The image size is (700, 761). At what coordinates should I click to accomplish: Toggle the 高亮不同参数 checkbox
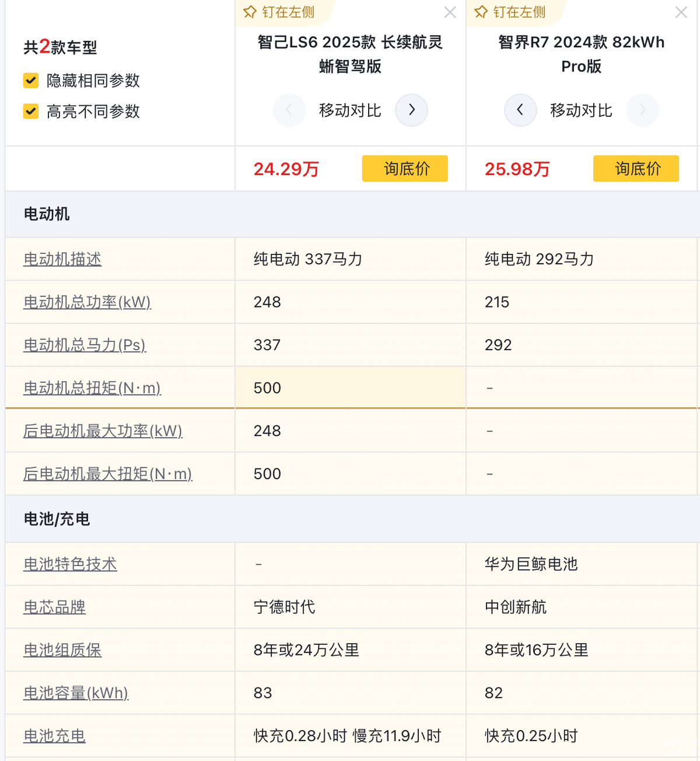[x=31, y=111]
